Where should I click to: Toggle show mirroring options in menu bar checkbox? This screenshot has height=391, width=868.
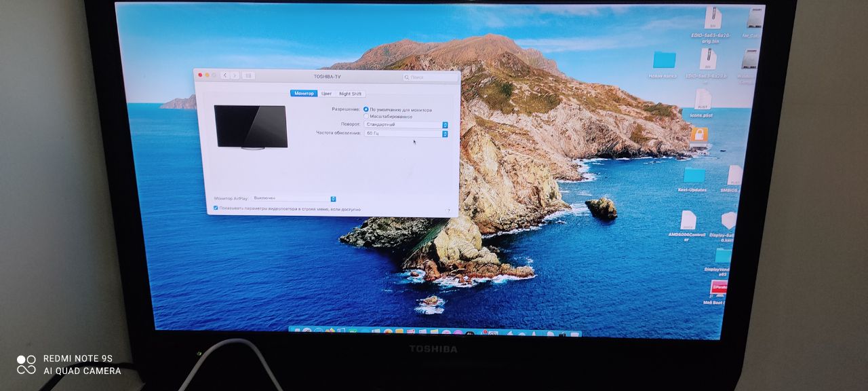[216, 208]
